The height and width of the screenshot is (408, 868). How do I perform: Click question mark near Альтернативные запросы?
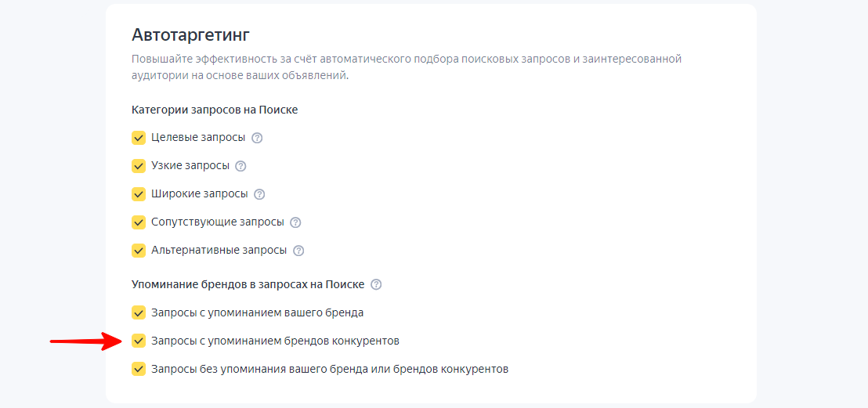click(298, 251)
